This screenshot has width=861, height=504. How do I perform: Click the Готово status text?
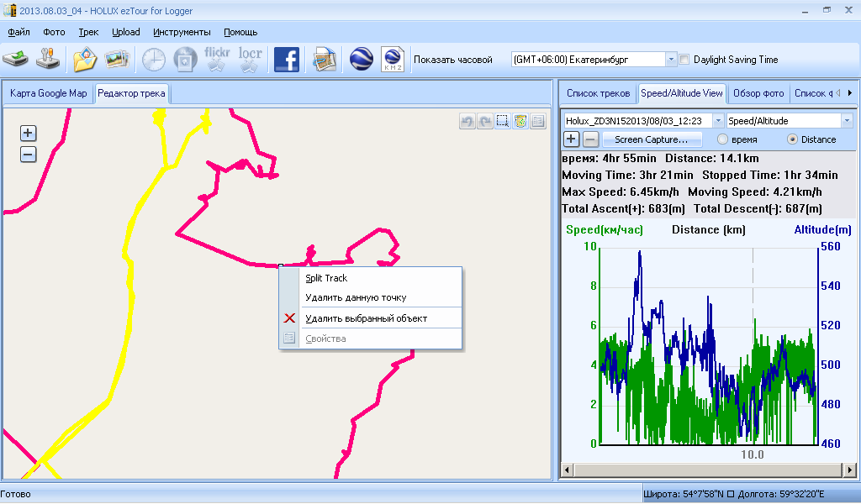coord(15,494)
